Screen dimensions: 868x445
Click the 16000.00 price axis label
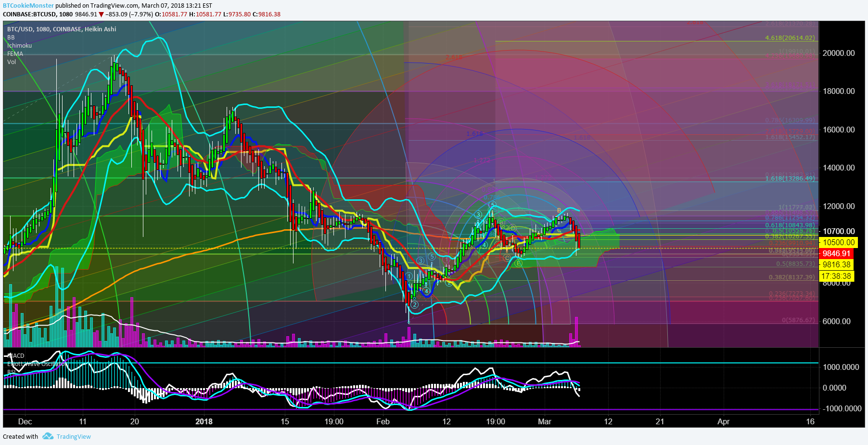[x=839, y=130]
